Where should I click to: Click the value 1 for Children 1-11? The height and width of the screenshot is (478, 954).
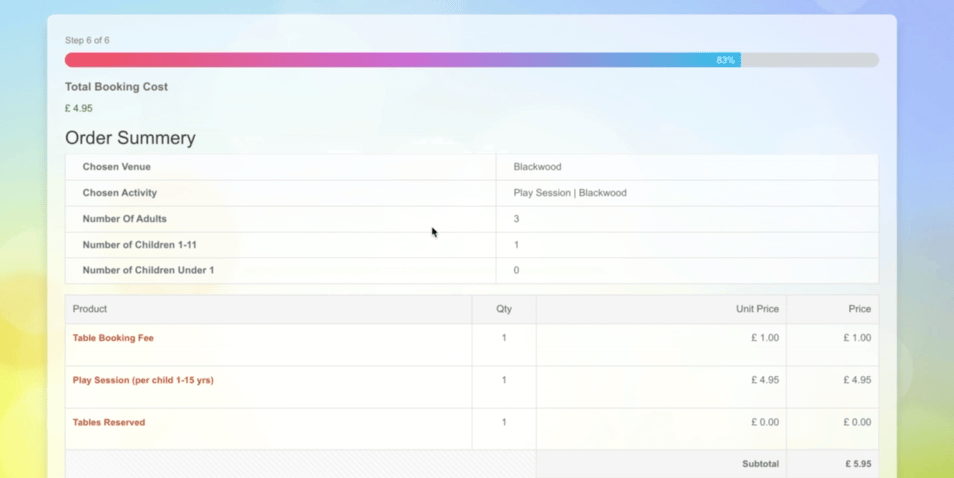point(517,245)
